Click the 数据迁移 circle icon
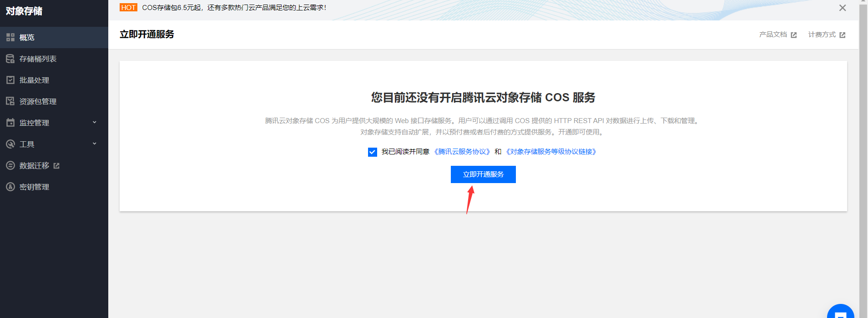This screenshot has width=868, height=318. coord(10,165)
